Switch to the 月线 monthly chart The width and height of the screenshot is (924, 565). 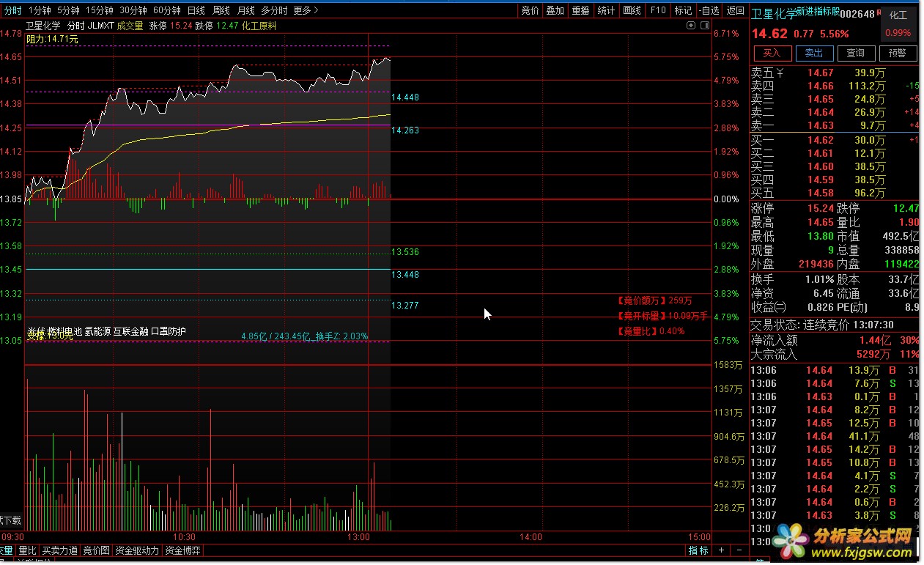[246, 10]
